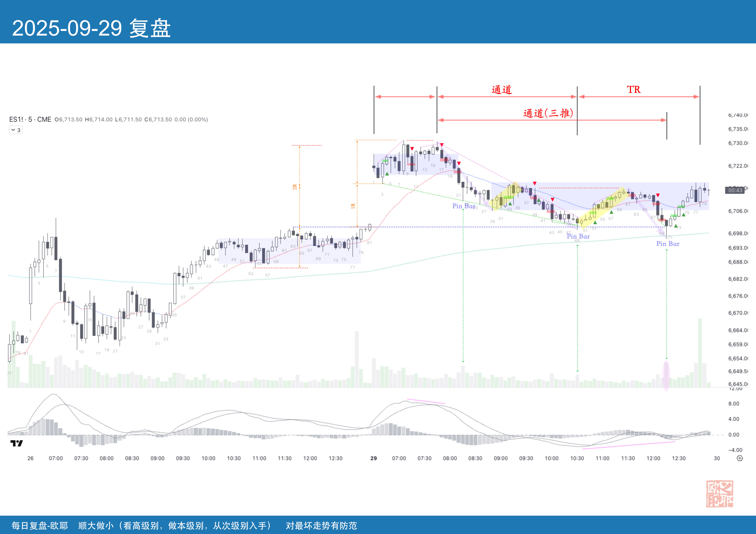
Task: Click the 通道(三推) annotation label
Action: pos(548,113)
